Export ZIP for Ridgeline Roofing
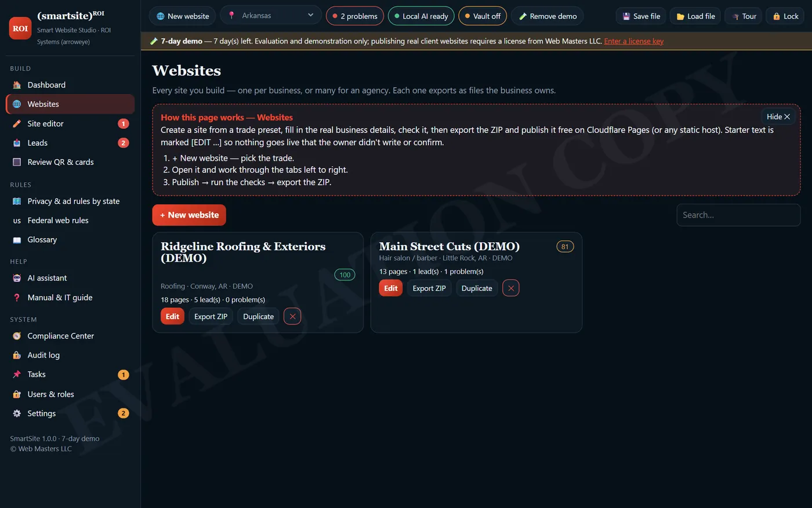This screenshot has height=508, width=812. point(211,316)
